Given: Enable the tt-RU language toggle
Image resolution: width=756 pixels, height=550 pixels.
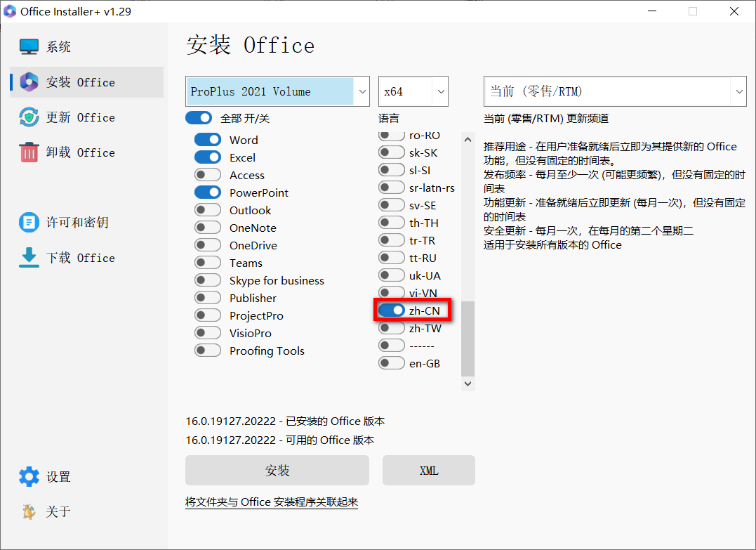Looking at the screenshot, I should pyautogui.click(x=392, y=258).
